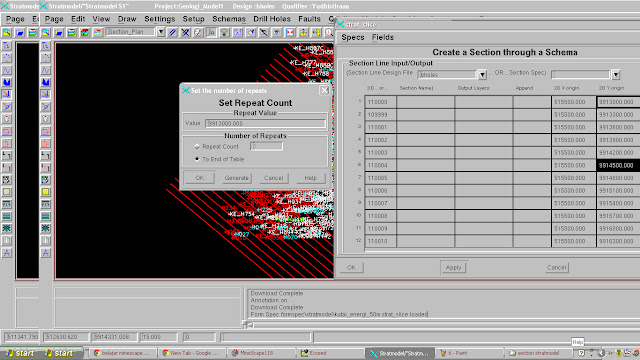Close the Set the number of repeats dialog
The height and width of the screenshot is (360, 640).
(x=324, y=90)
